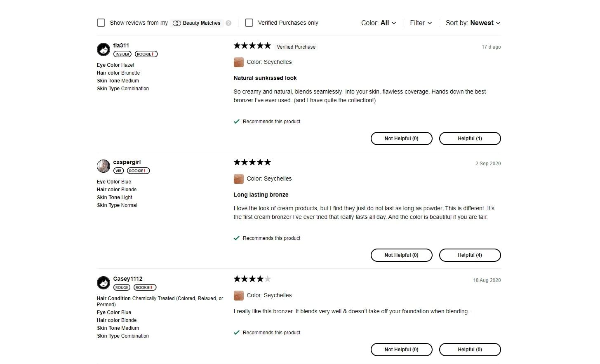This screenshot has width=600, height=364.
Task: Click the ROUGE badge under Casey1112
Action: tap(122, 287)
